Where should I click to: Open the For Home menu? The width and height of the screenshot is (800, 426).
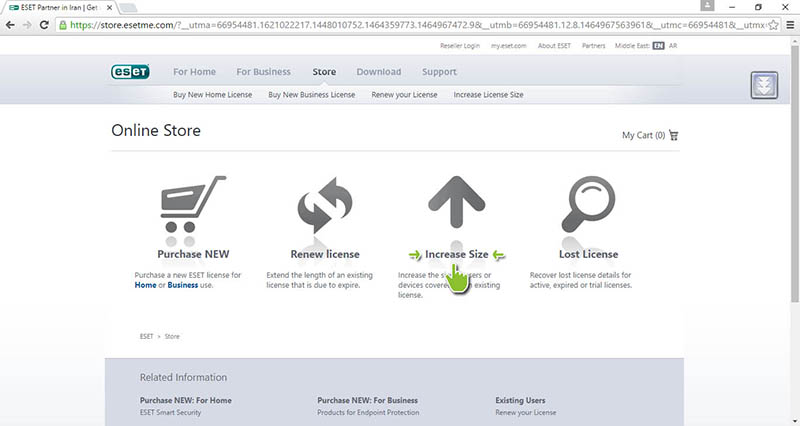[x=194, y=72]
